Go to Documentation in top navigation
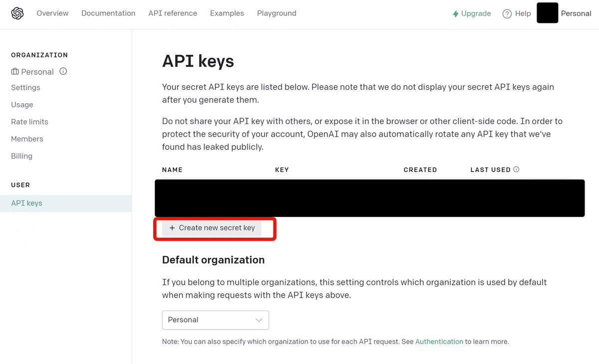Screen dimensions: 599x364 108,13
